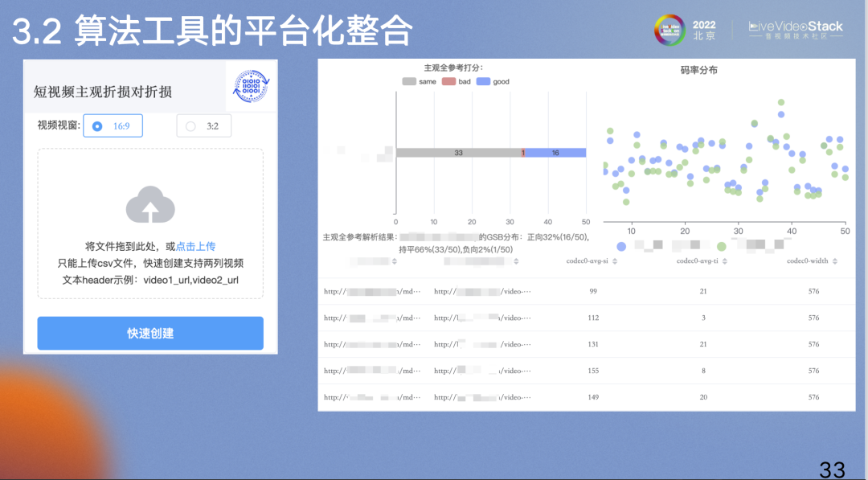This screenshot has width=868, height=480.
Task: Toggle the 'bad' legend series
Action: tap(457, 81)
